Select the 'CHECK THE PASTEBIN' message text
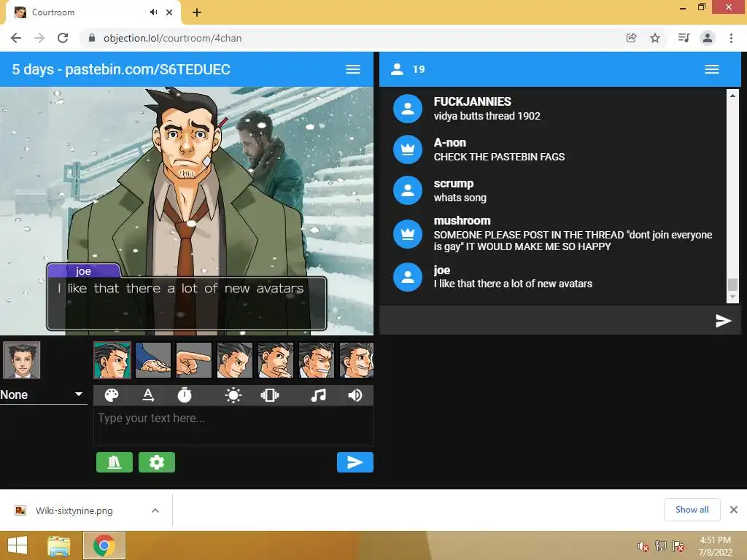This screenshot has width=747, height=560. click(499, 157)
